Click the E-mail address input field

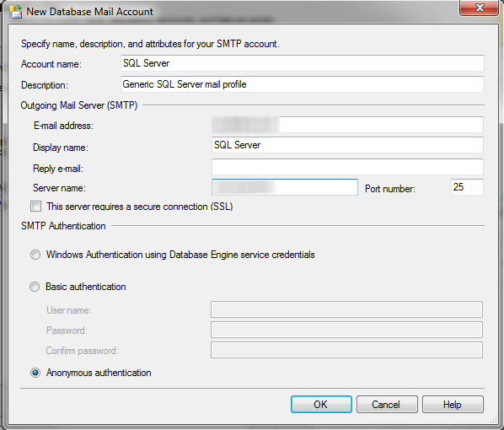[347, 125]
